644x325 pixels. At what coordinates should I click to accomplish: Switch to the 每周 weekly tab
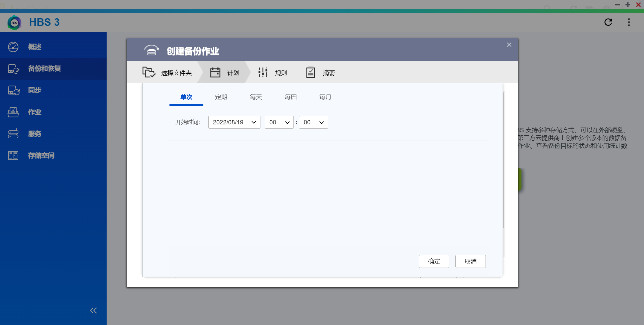pos(291,97)
